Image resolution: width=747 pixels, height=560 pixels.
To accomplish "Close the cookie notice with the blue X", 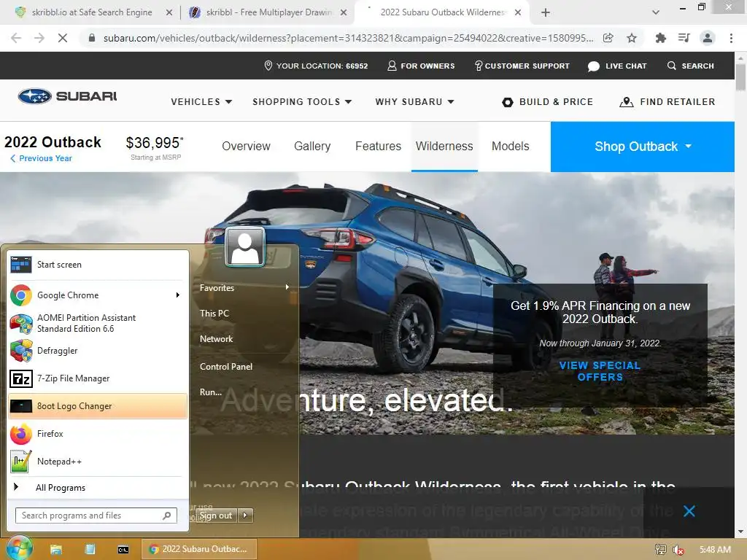I will (689, 511).
